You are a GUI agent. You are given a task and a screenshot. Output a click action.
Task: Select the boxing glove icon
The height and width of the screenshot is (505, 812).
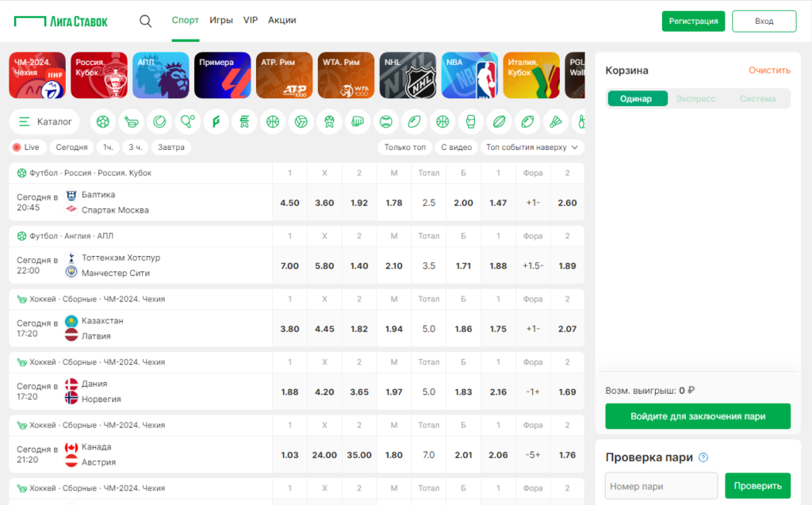click(471, 122)
